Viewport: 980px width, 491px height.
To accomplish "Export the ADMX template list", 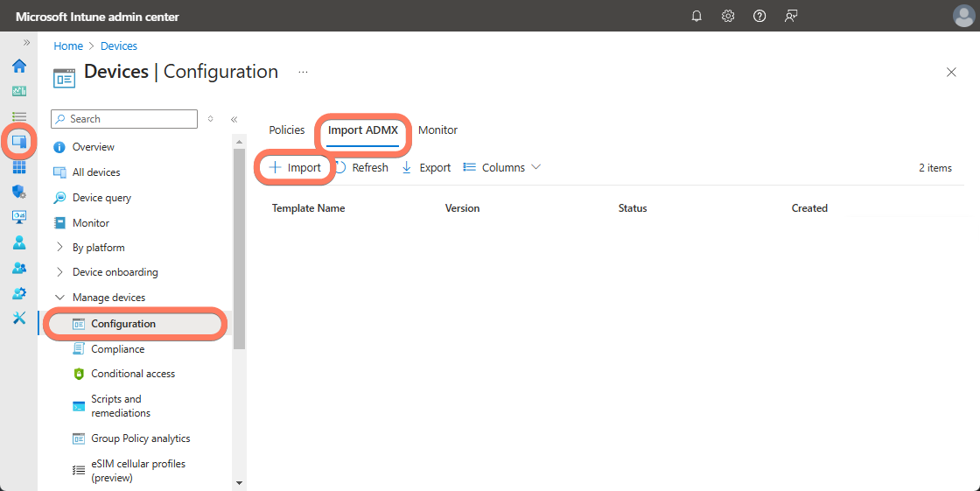I will pos(426,168).
